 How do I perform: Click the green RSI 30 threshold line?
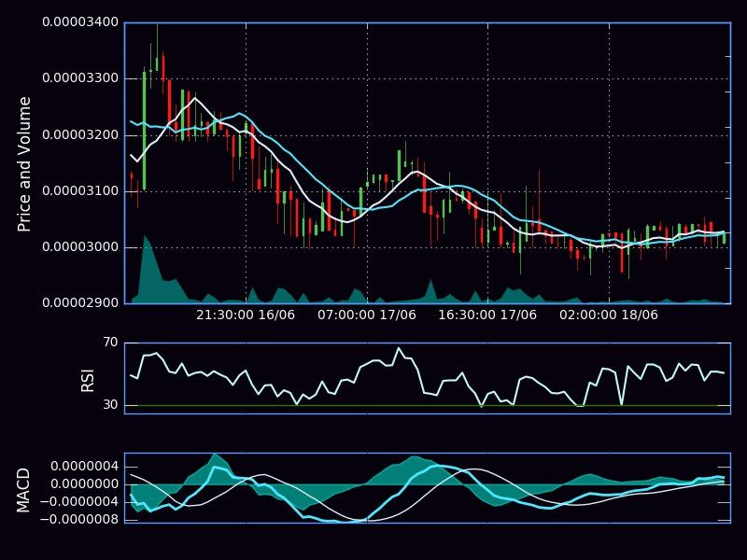pyautogui.click(x=428, y=405)
